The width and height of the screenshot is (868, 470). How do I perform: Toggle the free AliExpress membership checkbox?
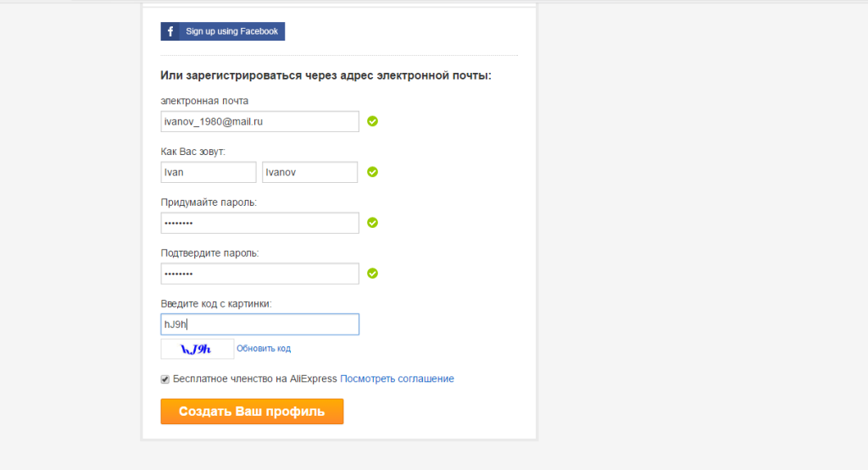(x=165, y=379)
